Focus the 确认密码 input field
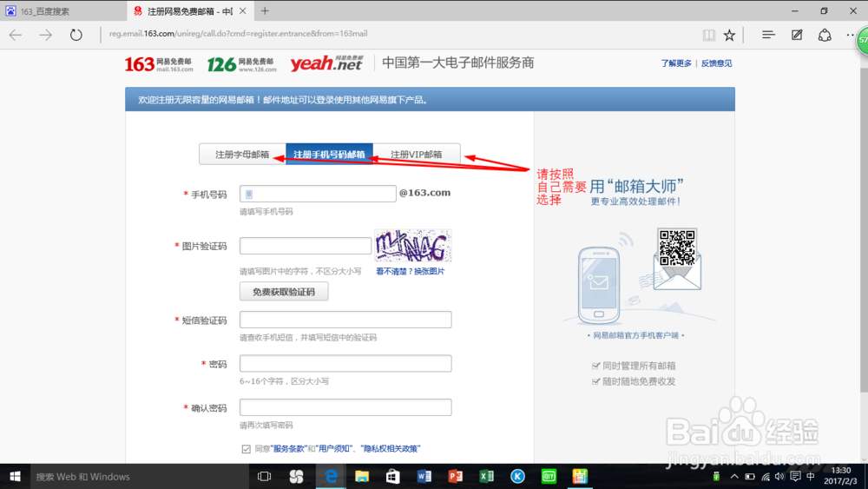Viewport: 868px width, 489px height. (x=345, y=407)
